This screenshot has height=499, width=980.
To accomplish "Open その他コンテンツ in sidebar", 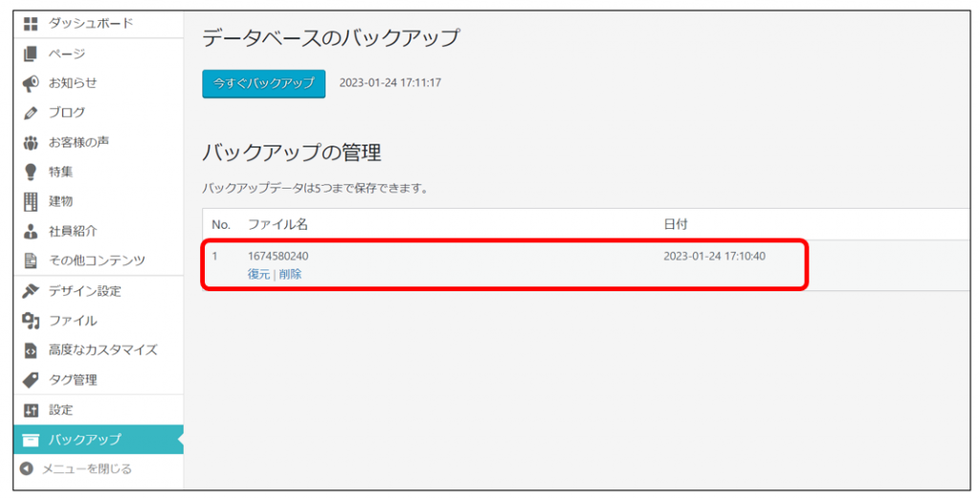I will click(97, 261).
